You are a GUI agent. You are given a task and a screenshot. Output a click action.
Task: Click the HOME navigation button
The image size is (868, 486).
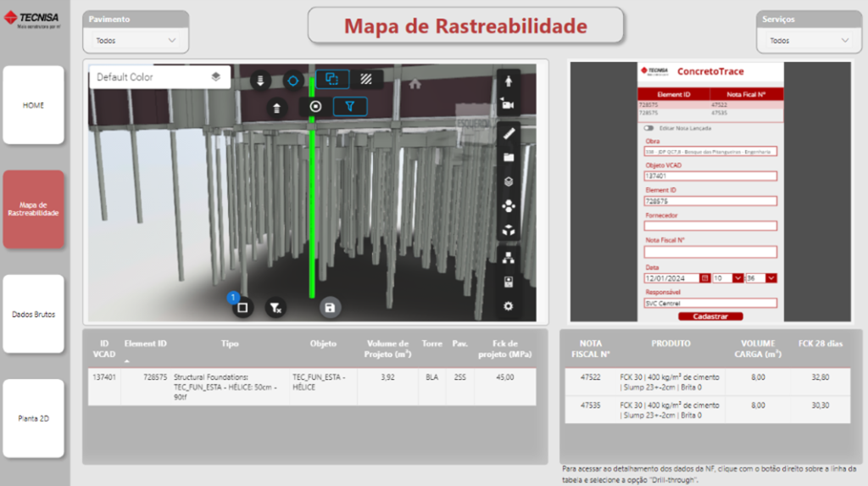click(x=34, y=105)
